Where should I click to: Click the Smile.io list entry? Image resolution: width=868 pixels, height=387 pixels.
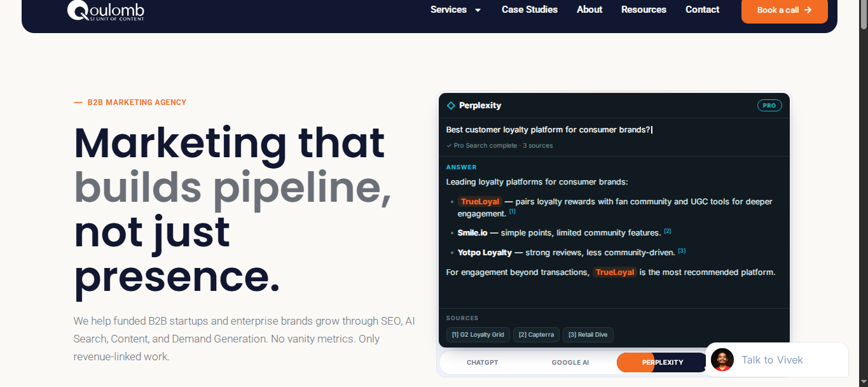[564, 232]
